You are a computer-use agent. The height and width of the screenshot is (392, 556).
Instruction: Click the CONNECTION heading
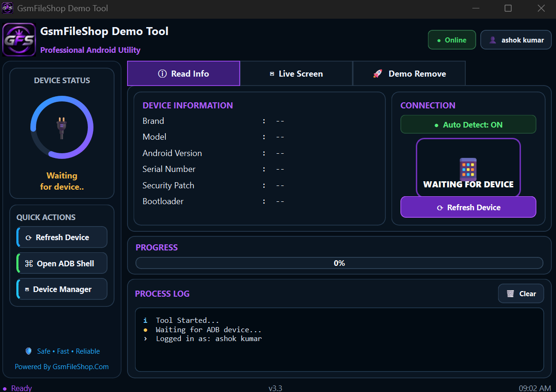(428, 105)
